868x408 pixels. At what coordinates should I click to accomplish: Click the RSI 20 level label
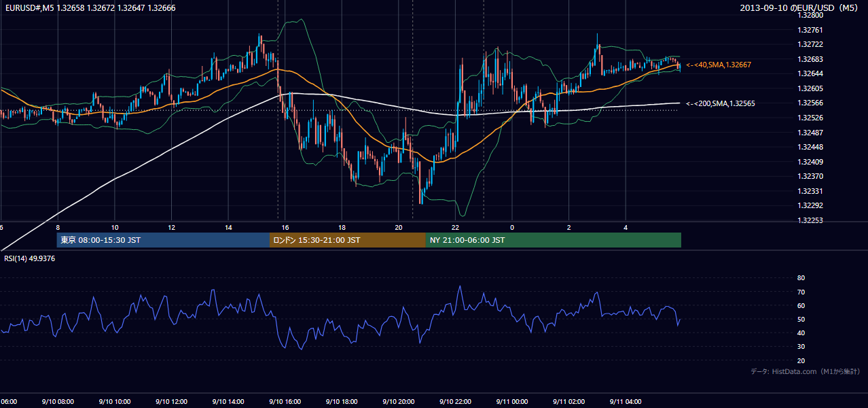point(801,360)
